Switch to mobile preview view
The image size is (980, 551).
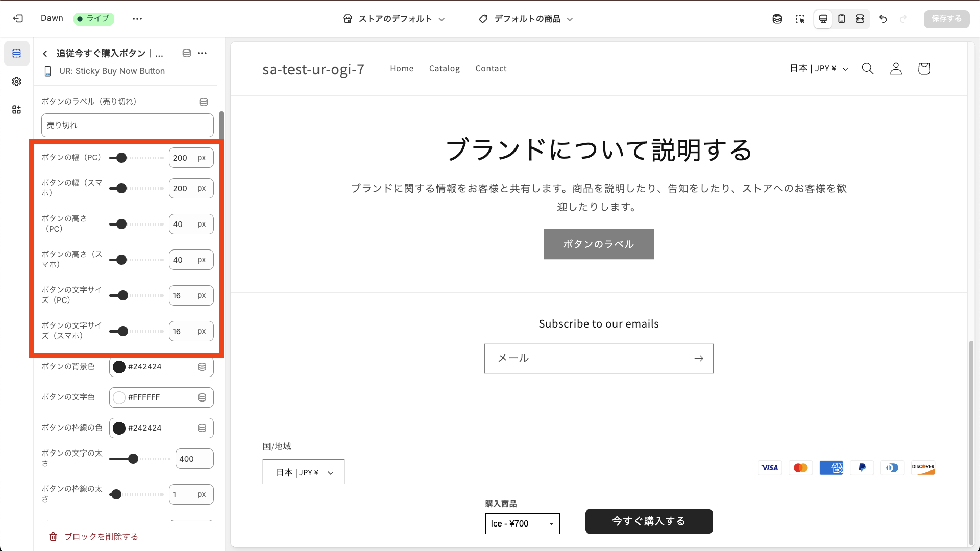[842, 19]
